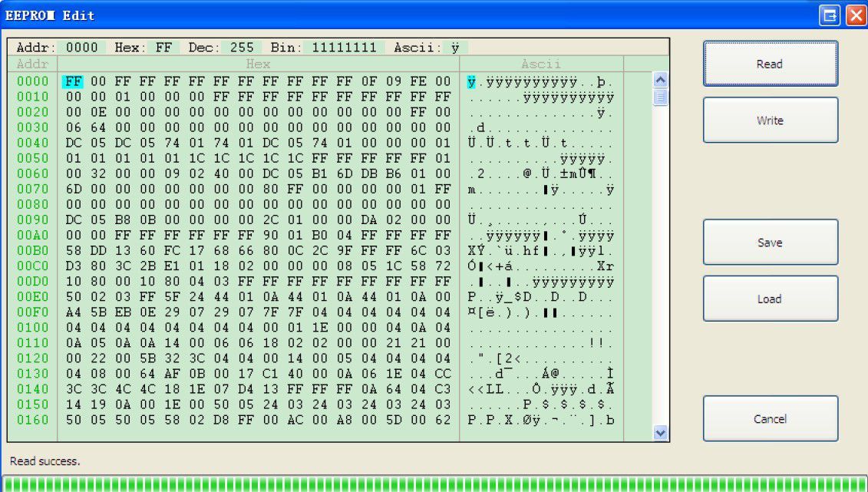Click the Bin value field 11111111
Image resolution: width=868 pixels, height=492 pixels.
344,47
